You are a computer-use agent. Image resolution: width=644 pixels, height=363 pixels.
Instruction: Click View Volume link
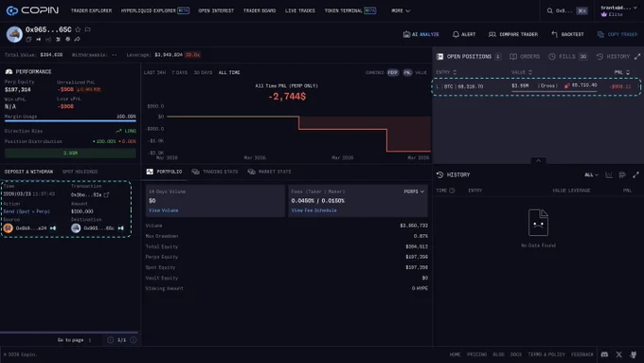pyautogui.click(x=164, y=210)
